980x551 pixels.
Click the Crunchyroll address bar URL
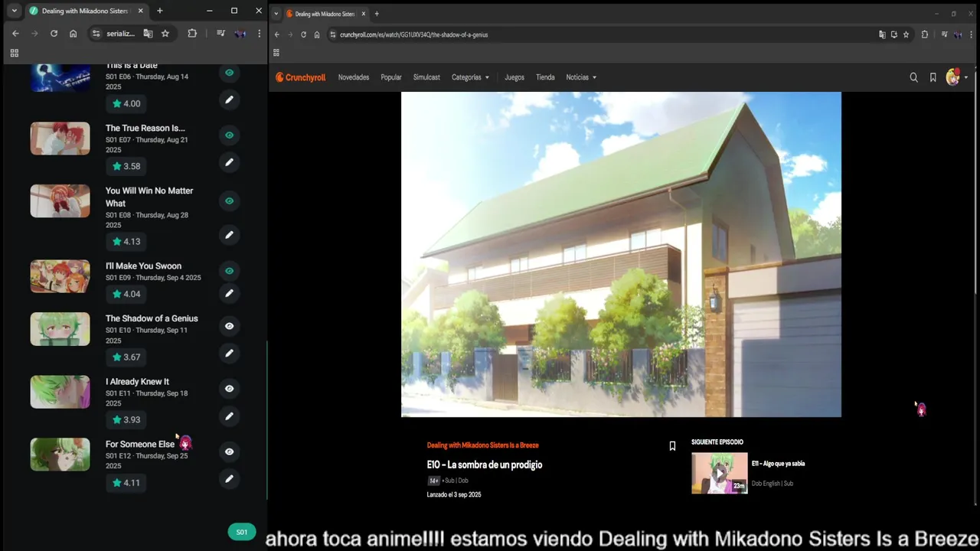tap(413, 34)
